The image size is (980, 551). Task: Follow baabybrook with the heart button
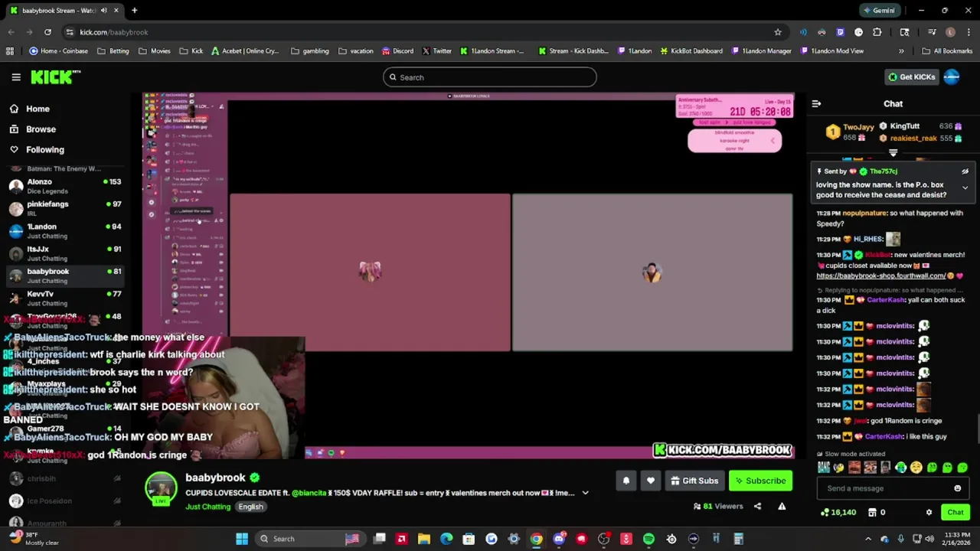coord(651,481)
